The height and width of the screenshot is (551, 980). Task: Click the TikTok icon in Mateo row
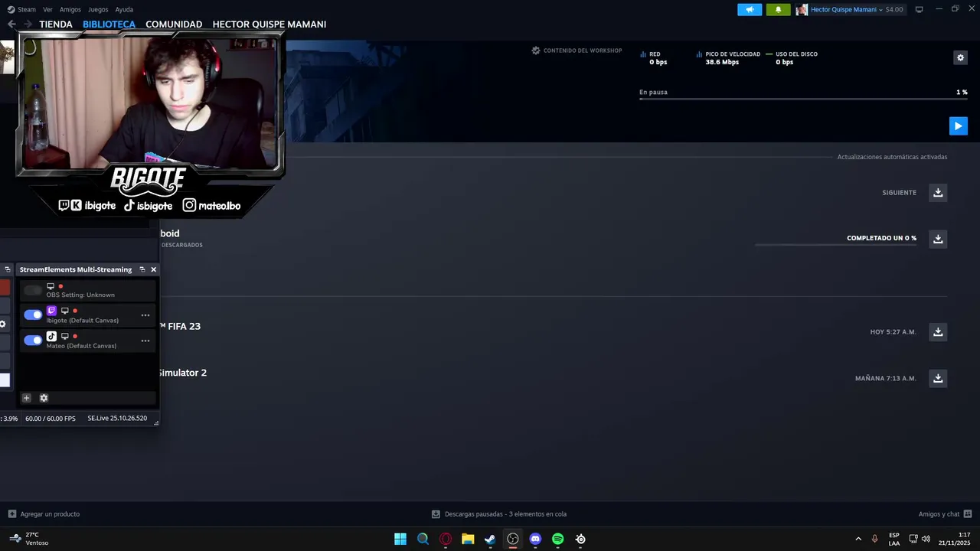[x=51, y=336]
